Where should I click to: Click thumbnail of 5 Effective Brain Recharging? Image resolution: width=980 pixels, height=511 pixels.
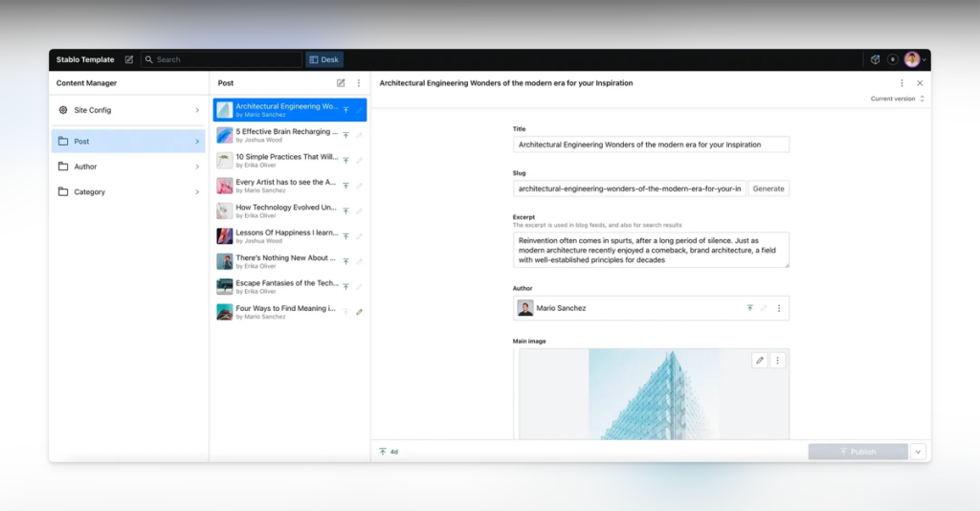(x=224, y=136)
